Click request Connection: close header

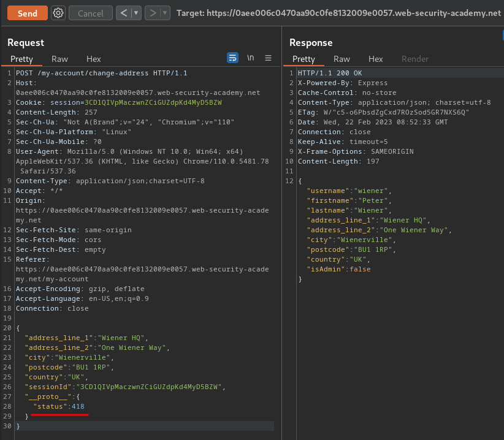pos(52,308)
